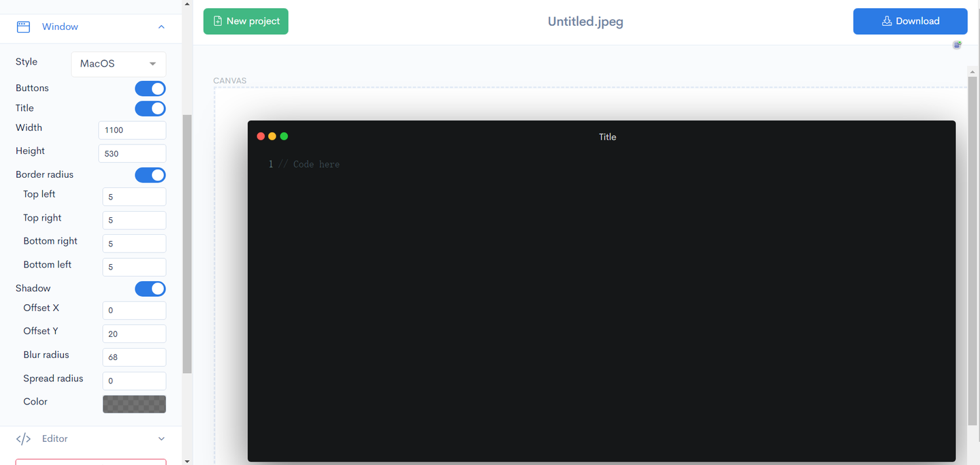Disable the Shadow toggle
This screenshot has height=465, width=980.
pos(150,289)
